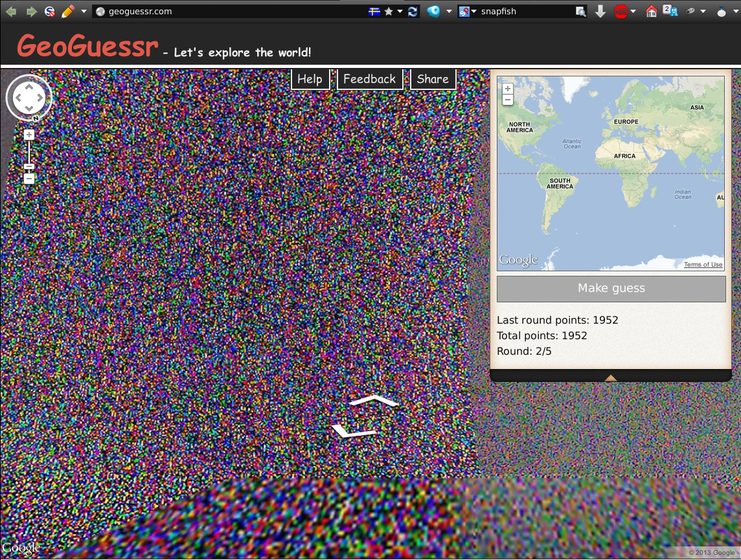
Task: Move forward using upper street view chevron
Action: click(374, 401)
